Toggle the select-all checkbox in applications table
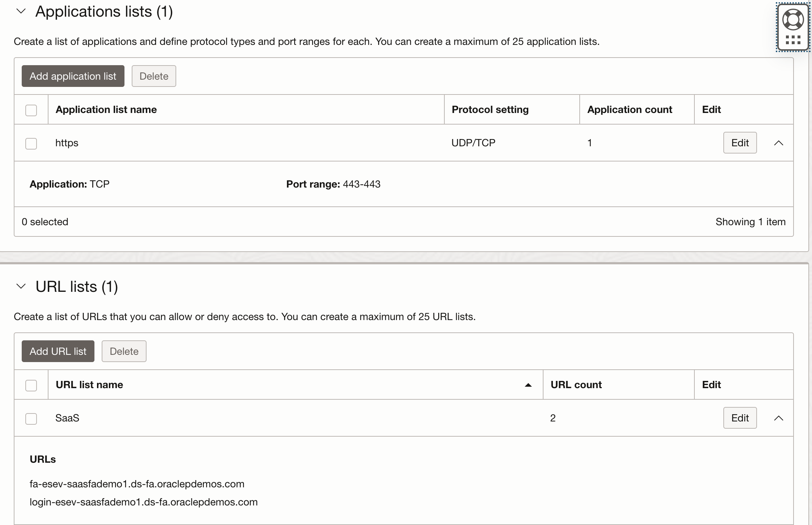Screen dimensions: 812x525 coord(31,110)
